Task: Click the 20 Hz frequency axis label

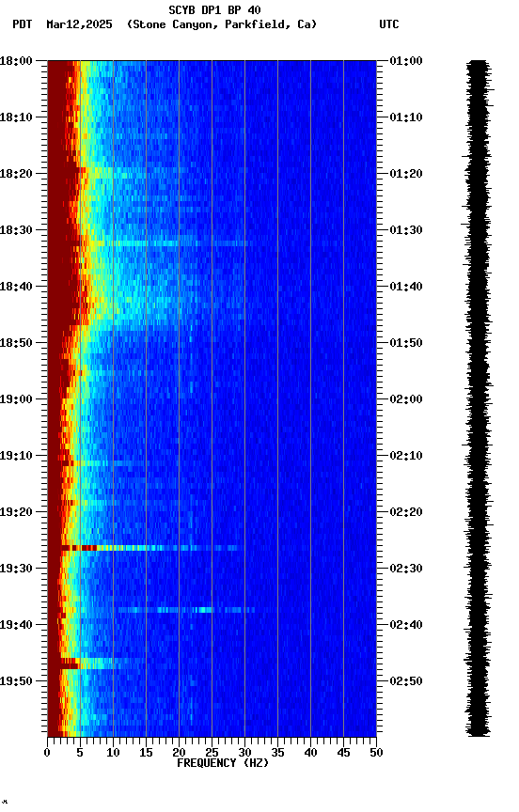Action: tap(179, 753)
